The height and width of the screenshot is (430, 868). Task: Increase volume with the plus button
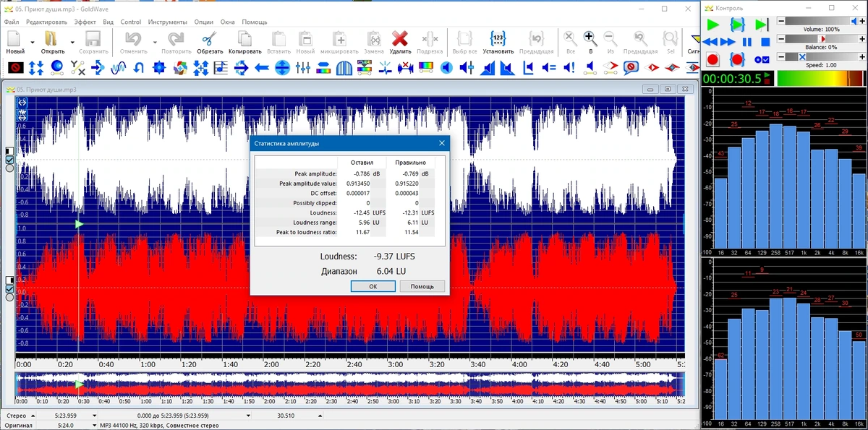click(862, 21)
